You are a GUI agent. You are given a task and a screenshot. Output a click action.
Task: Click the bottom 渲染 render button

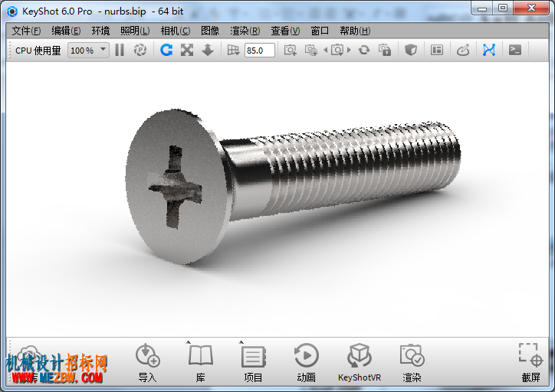click(412, 362)
